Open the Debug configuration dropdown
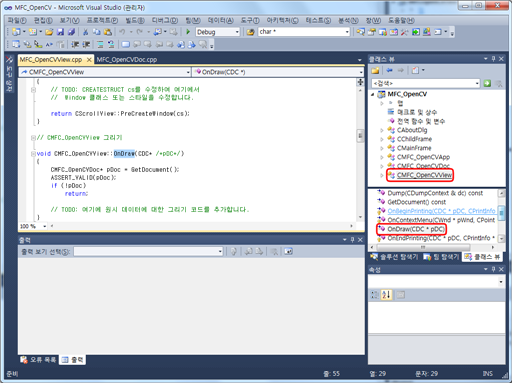This screenshot has height=383, width=512. (237, 32)
